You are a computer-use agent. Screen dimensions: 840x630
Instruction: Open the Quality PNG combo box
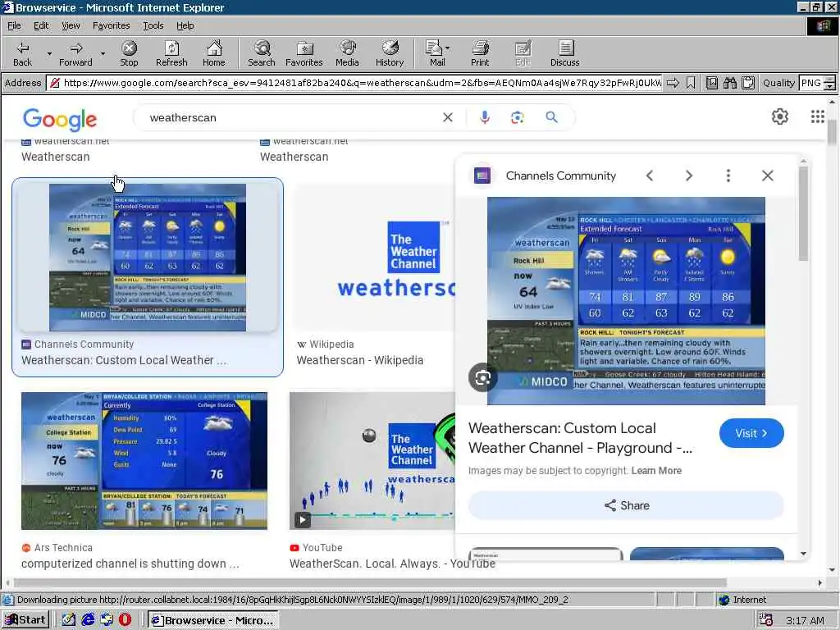point(816,83)
